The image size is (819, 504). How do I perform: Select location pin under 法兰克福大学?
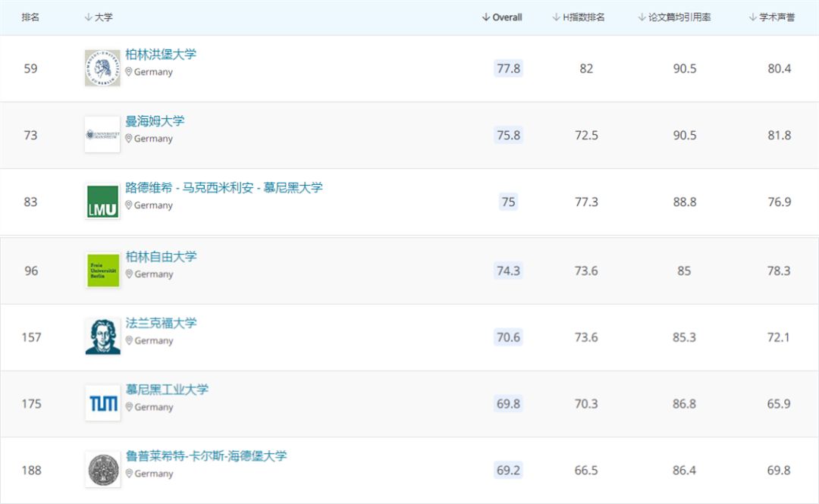[x=129, y=340]
